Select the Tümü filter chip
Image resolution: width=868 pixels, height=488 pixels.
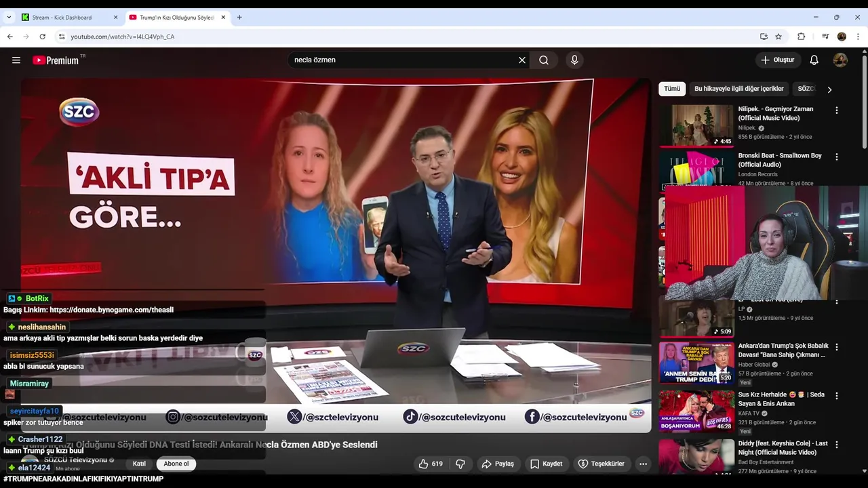pos(672,89)
